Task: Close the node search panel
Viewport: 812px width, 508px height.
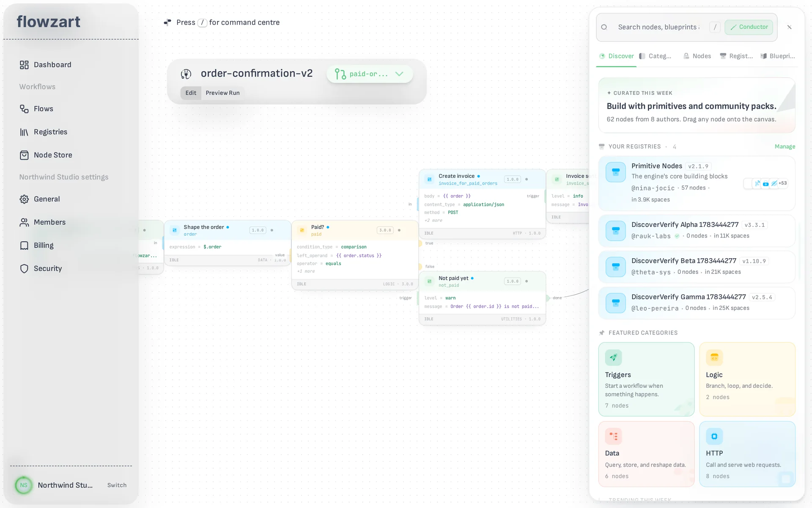Action: pos(789,27)
